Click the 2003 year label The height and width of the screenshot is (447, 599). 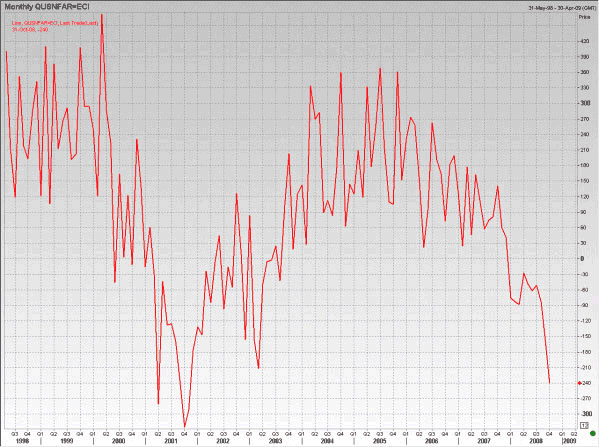point(275,441)
